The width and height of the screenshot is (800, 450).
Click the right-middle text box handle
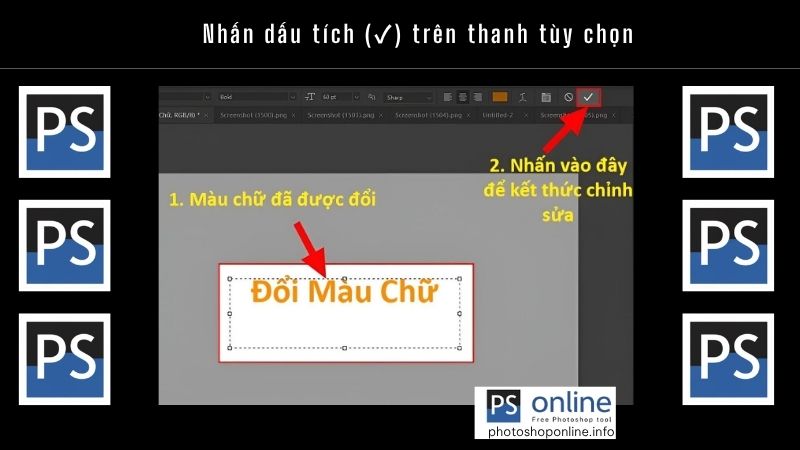[x=460, y=313]
